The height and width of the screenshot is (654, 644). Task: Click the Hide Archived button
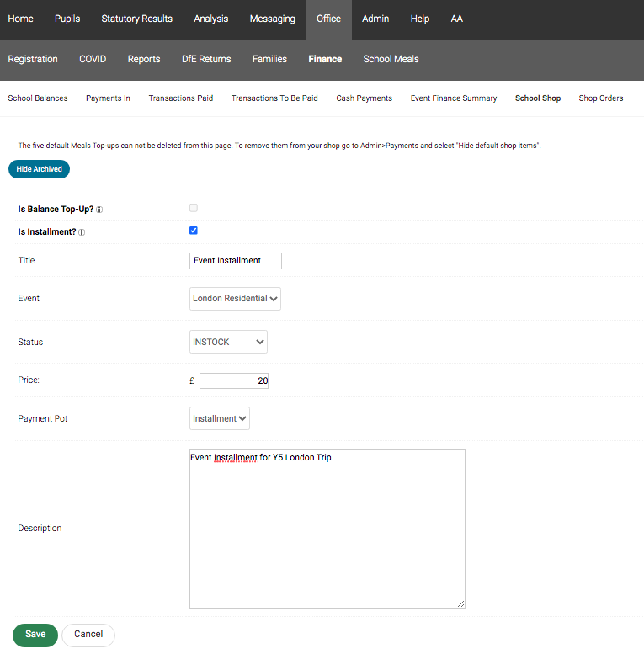click(x=39, y=169)
